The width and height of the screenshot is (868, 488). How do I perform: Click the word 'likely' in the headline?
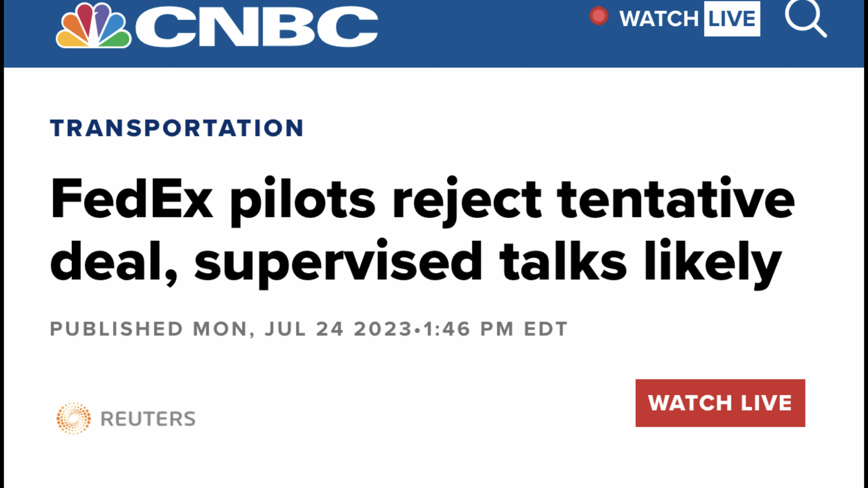coord(713,262)
